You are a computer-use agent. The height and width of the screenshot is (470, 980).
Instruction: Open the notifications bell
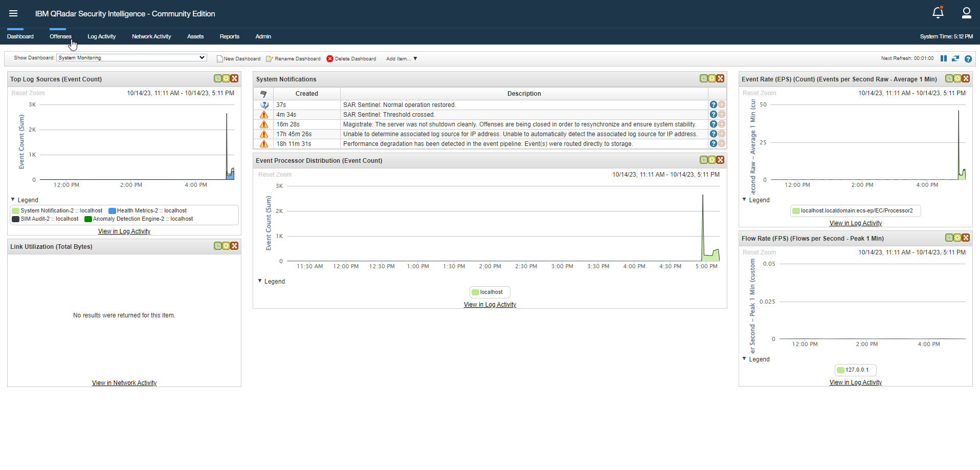938,13
